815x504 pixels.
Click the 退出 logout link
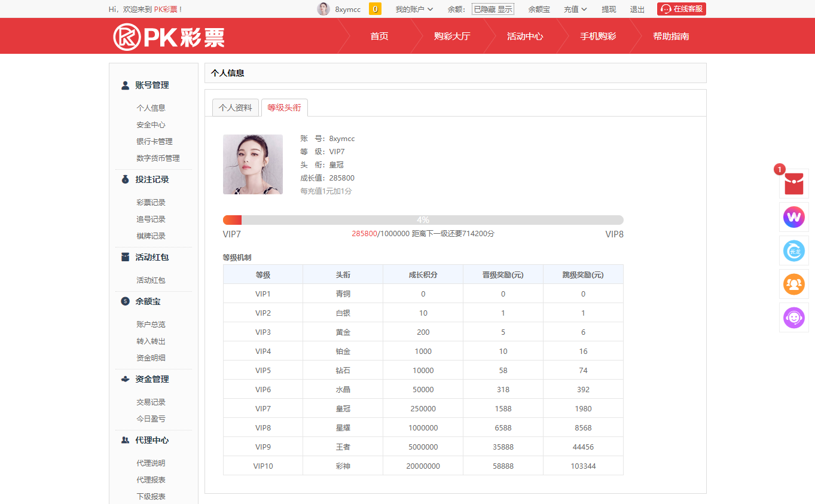[x=637, y=10]
